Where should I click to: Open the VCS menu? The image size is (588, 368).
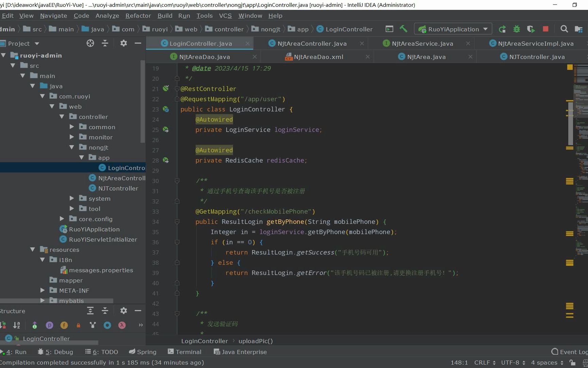tap(225, 16)
